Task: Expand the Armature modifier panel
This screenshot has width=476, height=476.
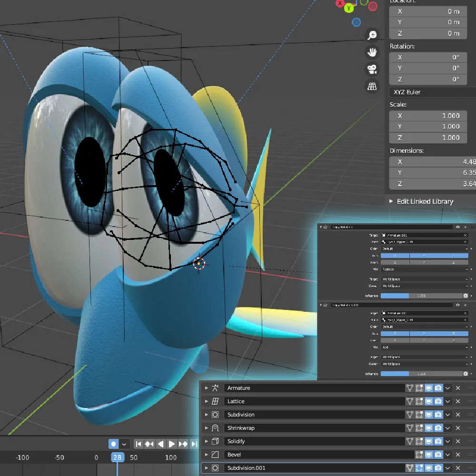Action: [x=207, y=388]
